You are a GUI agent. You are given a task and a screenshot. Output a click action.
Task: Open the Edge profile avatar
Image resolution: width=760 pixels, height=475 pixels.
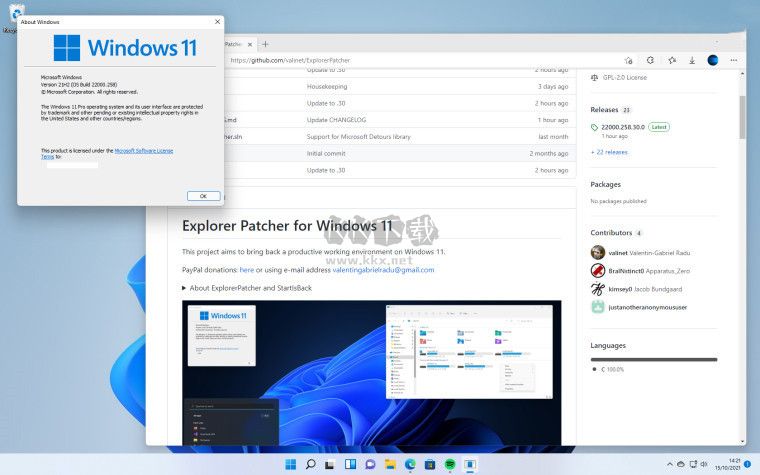713,60
